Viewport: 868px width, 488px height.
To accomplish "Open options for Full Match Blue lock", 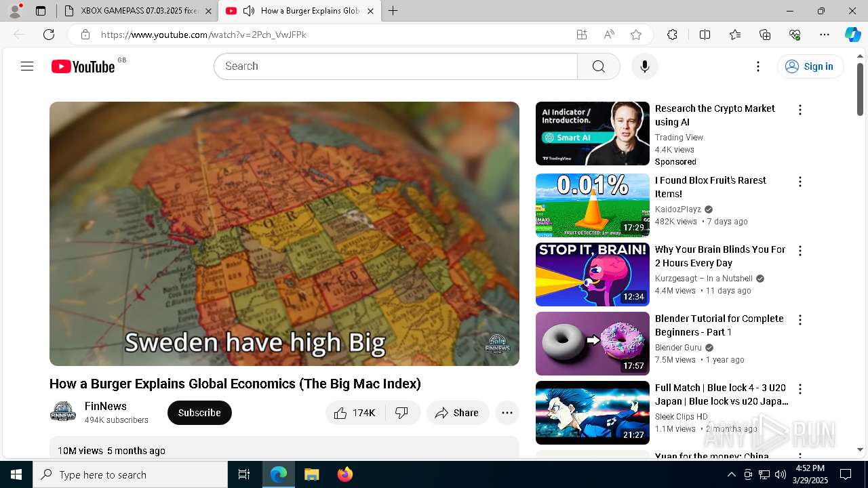I will pyautogui.click(x=800, y=389).
